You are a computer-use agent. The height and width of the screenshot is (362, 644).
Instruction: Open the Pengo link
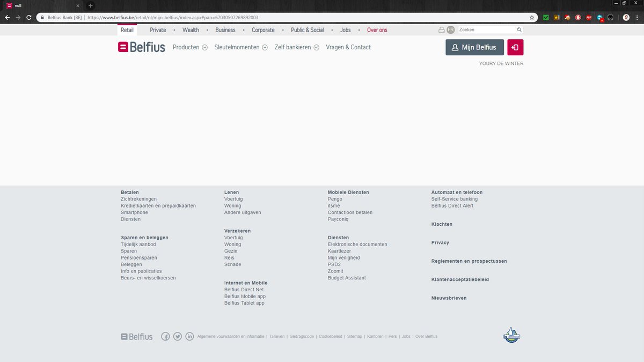click(335, 199)
